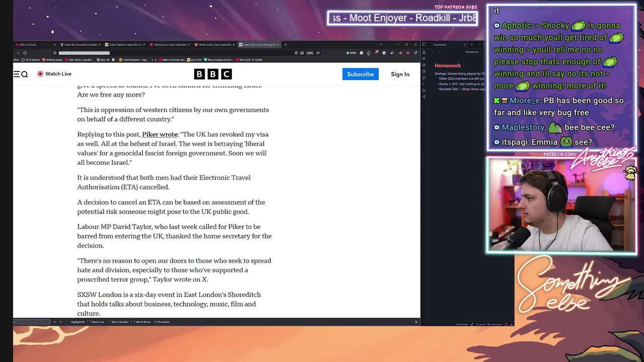Click the browser forward arrow
Screen dimensions: 644x362
[18, 53]
